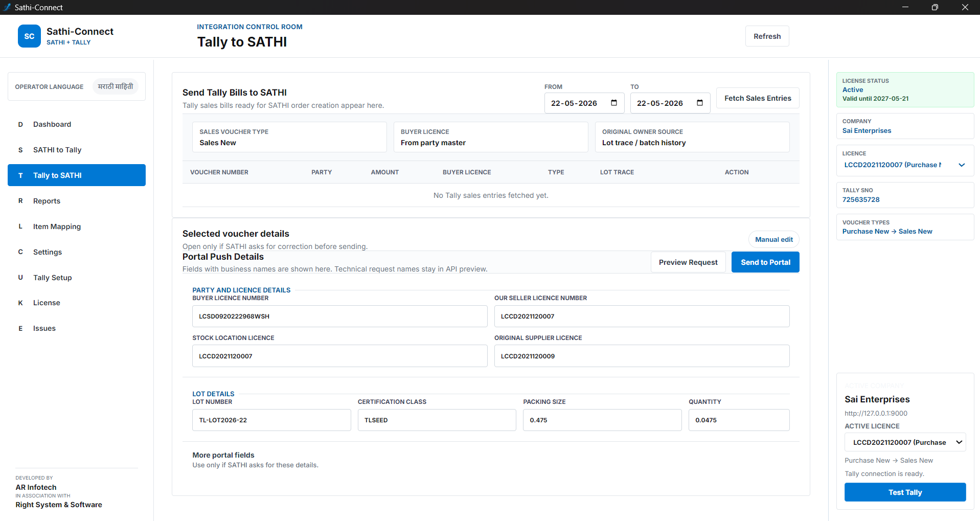
Task: Open the Dashboard menu item
Action: (x=77, y=124)
